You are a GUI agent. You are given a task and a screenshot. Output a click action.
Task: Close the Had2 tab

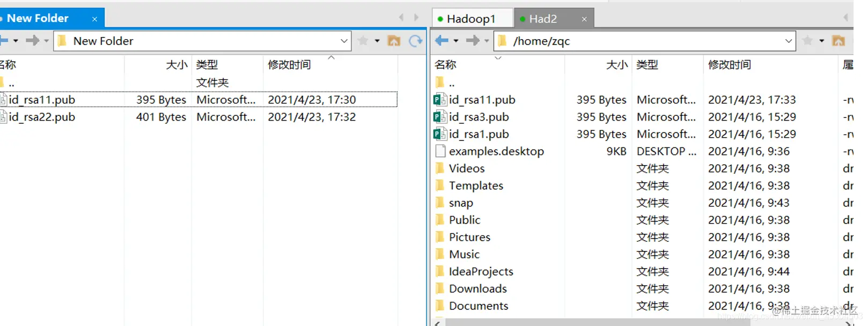pyautogui.click(x=584, y=19)
